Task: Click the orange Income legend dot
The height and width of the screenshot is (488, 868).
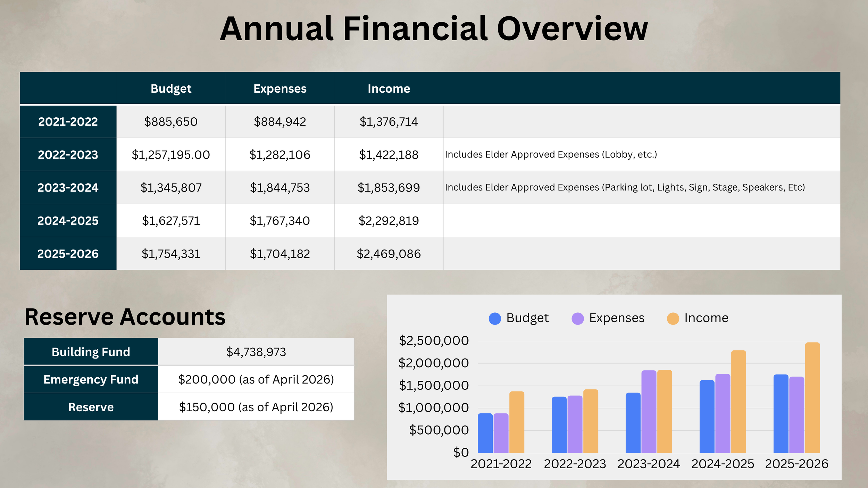Action: (673, 319)
